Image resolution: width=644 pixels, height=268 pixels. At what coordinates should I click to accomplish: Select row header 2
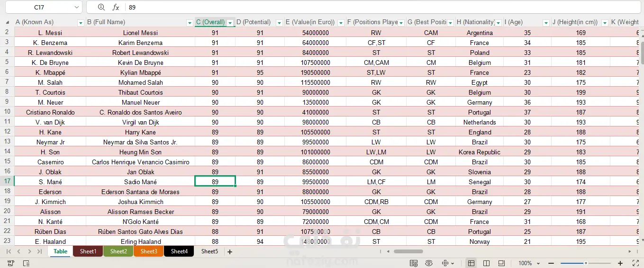tap(7, 32)
